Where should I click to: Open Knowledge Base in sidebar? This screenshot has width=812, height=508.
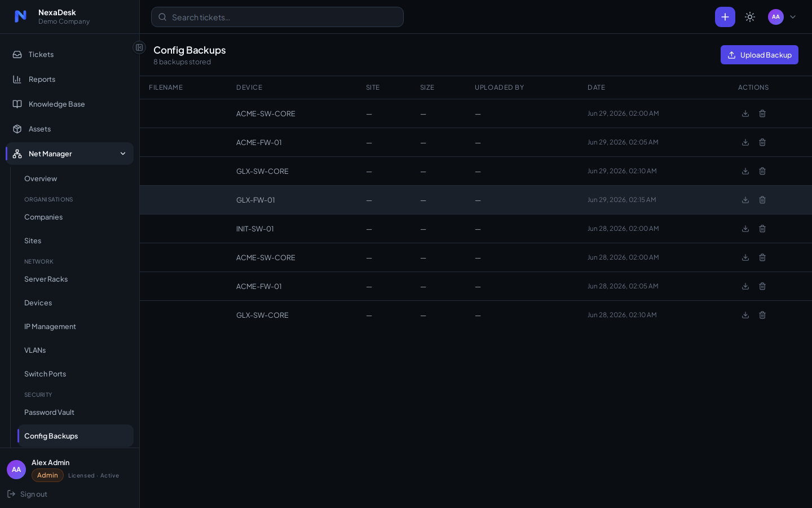pos(70,104)
